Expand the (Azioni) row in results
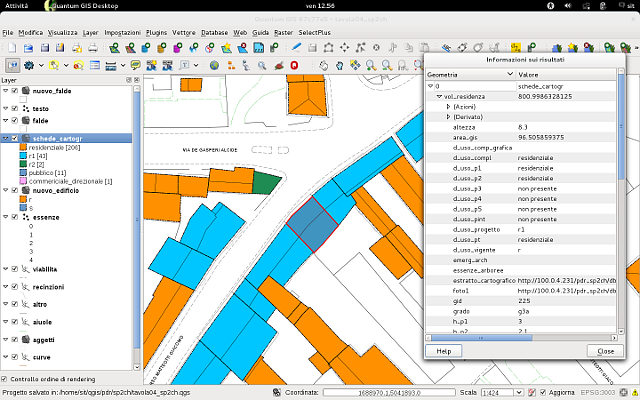The image size is (640, 400). [448, 106]
